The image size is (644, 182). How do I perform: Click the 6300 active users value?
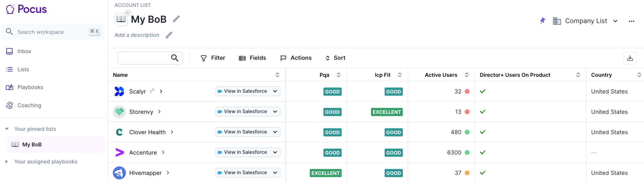point(454,152)
